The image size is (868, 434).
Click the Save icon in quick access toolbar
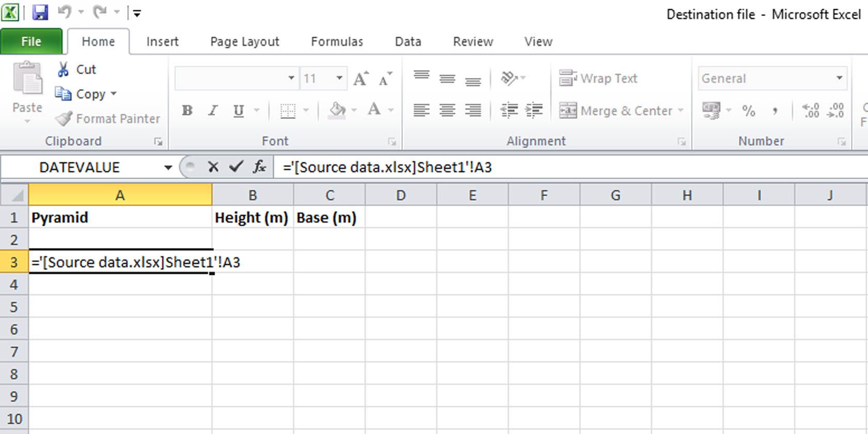click(40, 12)
